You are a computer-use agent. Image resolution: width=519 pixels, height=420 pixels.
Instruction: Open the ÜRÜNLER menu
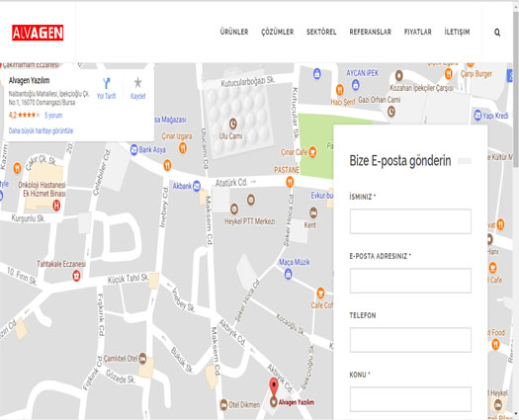234,32
